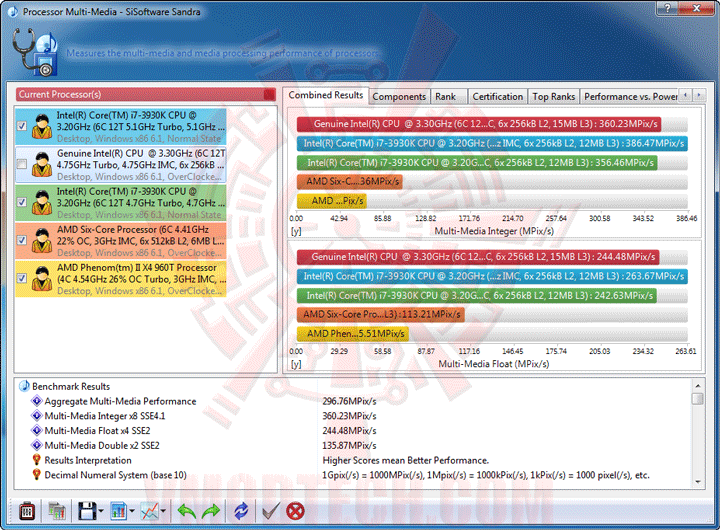This screenshot has width=720, height=530.
Task: Click avatar icon of the i7-3930K 4.7GHz entry
Action: pyautogui.click(x=42, y=203)
